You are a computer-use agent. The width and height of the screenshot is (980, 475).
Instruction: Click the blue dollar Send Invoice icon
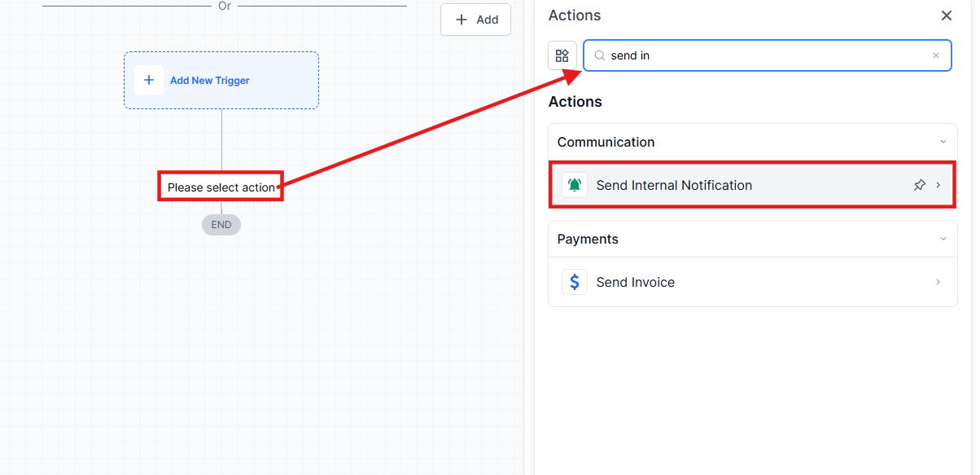pos(575,282)
